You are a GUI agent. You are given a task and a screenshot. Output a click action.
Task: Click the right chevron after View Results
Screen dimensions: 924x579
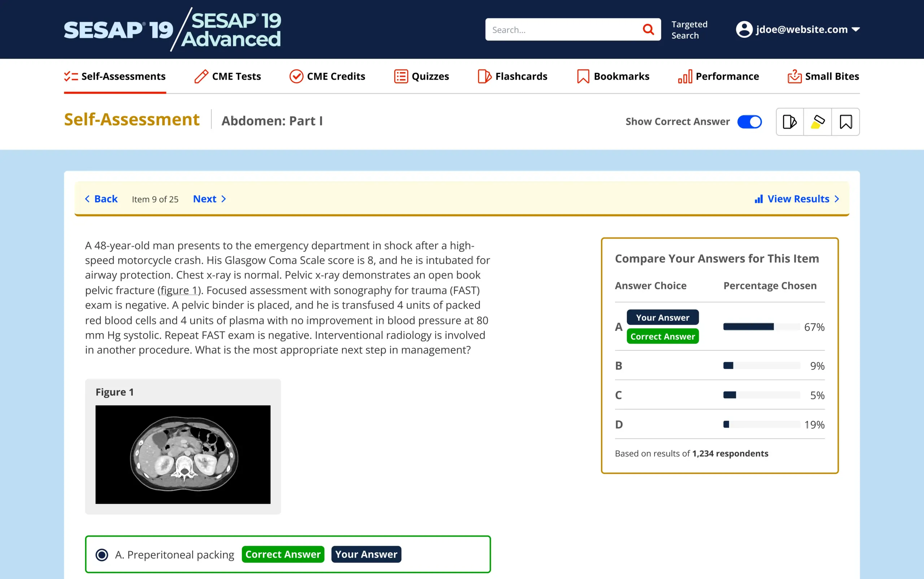click(x=837, y=199)
